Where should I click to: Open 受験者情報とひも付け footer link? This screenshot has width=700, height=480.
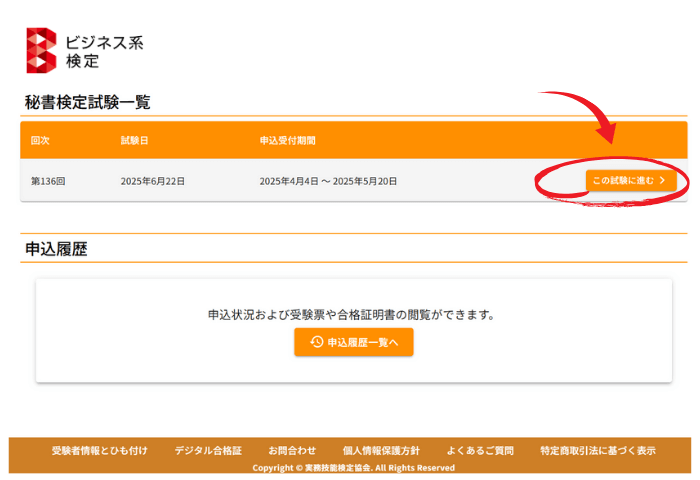99,451
